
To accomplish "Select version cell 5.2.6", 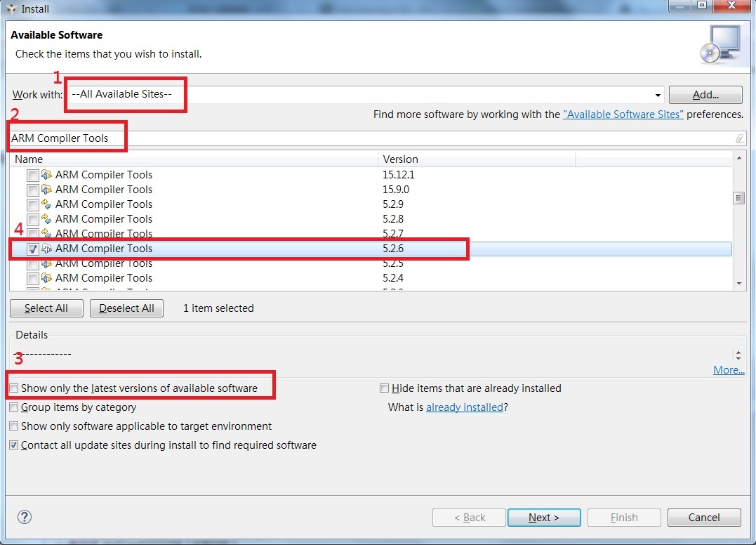I will coord(393,249).
